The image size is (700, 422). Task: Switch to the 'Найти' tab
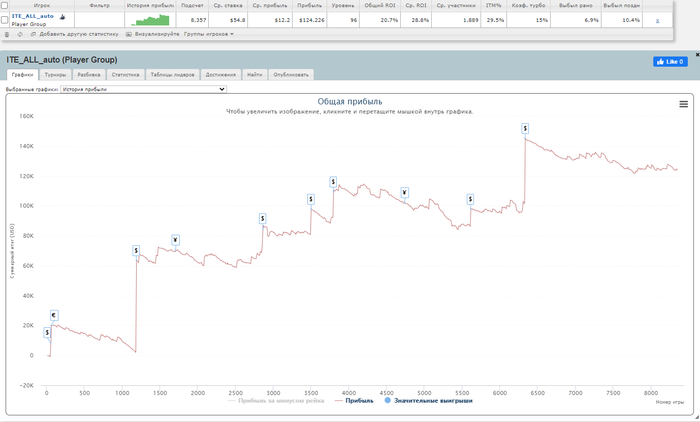[254, 75]
